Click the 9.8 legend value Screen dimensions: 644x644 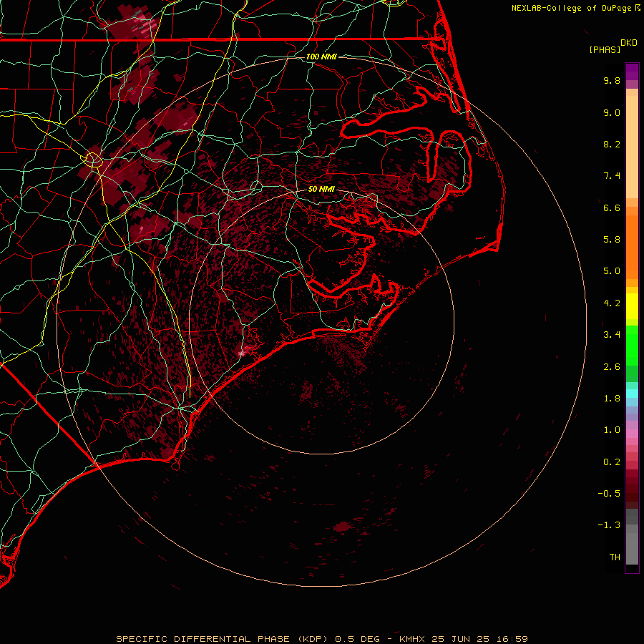coord(612,80)
